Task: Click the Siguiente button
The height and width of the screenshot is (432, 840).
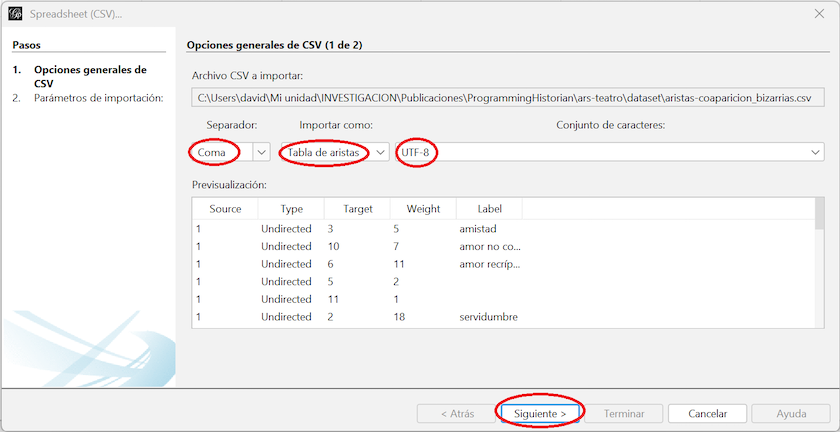Action: point(539,413)
